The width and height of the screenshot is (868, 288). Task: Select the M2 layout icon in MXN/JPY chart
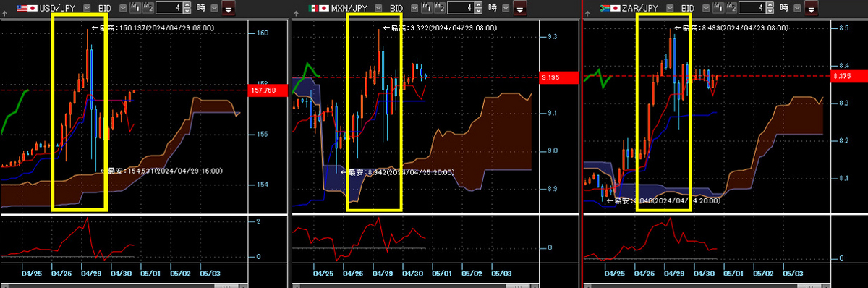[x=440, y=8]
